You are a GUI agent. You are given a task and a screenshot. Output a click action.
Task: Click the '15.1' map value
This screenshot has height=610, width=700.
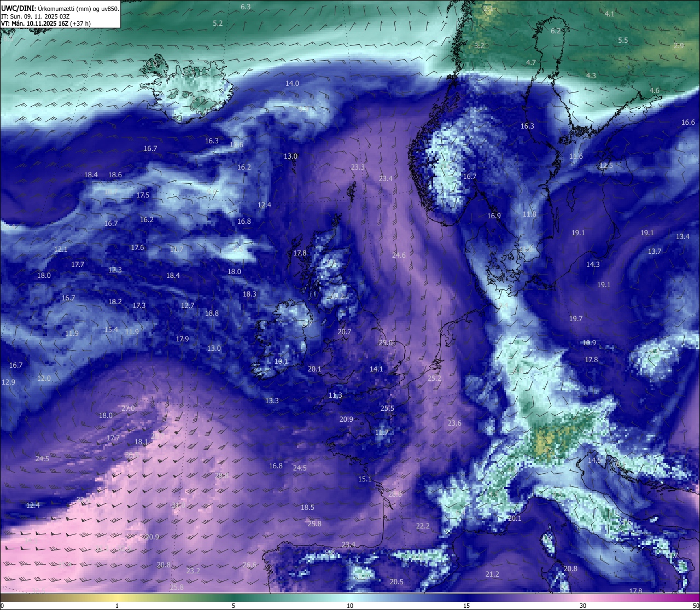(365, 479)
